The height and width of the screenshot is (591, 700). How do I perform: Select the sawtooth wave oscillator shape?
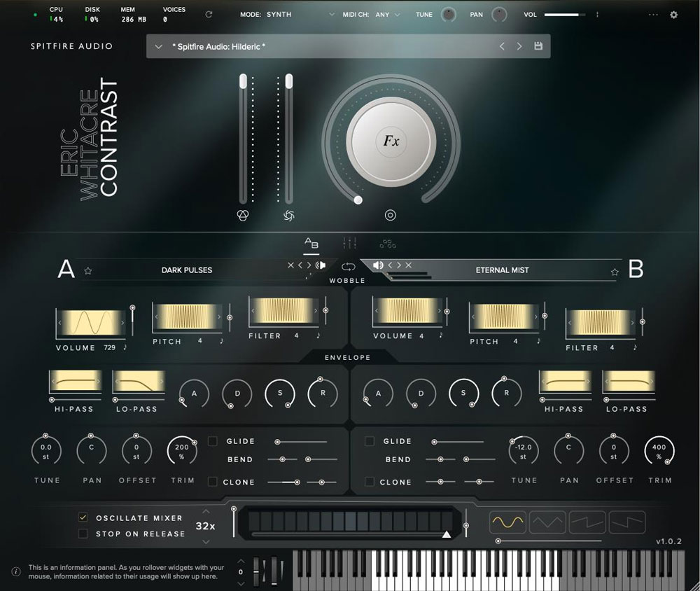coord(587,522)
